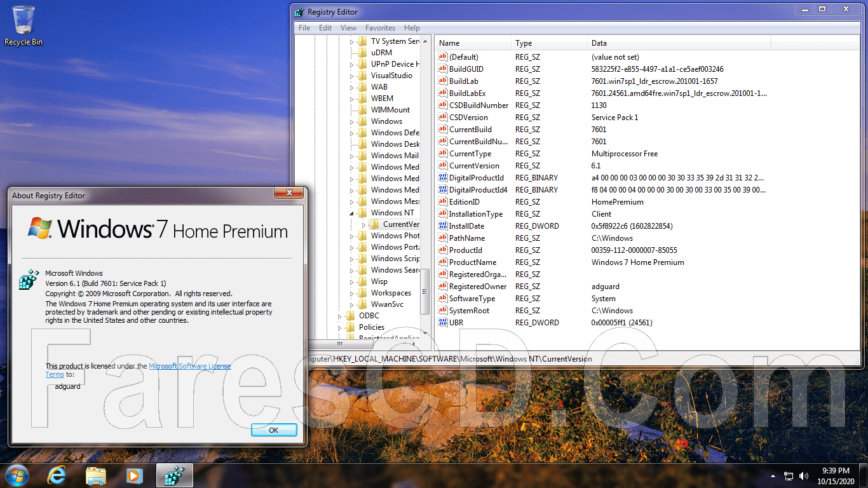Click the (Default) value icon
Viewport: 868px width, 488px height.
tap(443, 57)
